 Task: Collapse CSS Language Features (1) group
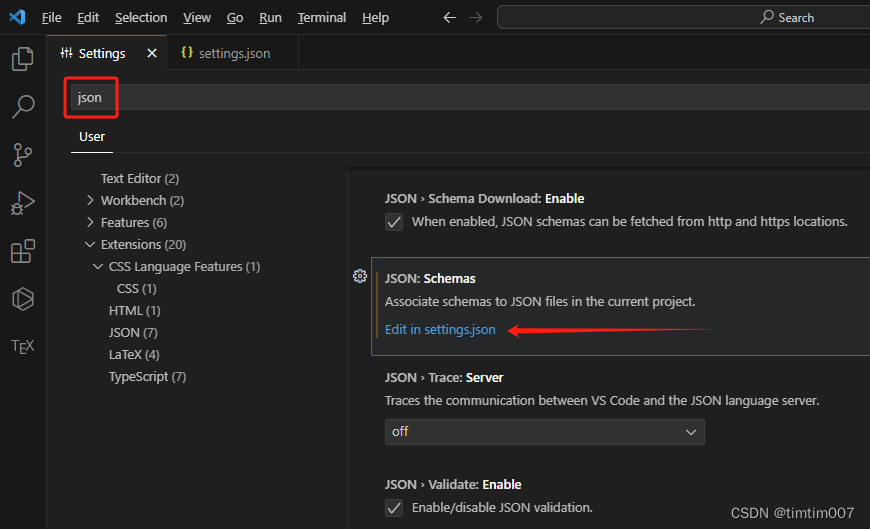98,266
